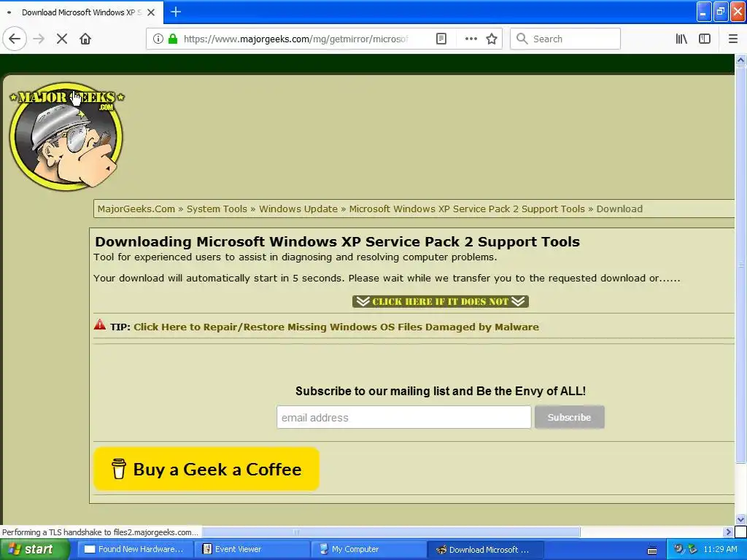Bookmark this page with the star icon
Image resolution: width=747 pixels, height=560 pixels.
click(x=492, y=39)
